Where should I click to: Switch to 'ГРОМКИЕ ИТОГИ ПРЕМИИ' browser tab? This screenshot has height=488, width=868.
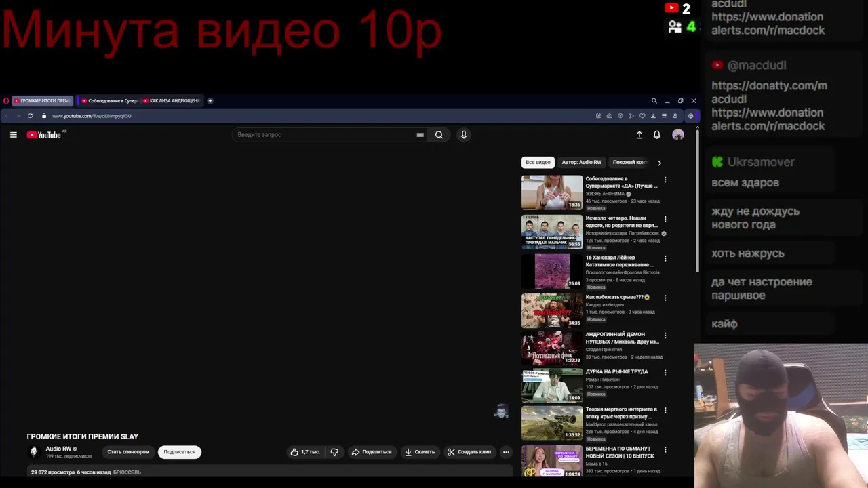42,101
